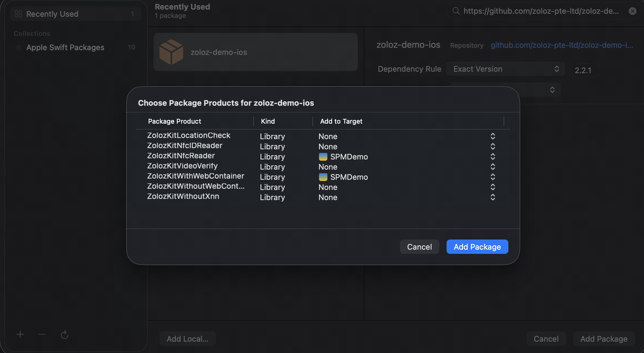Viewport: 644px width, 353px height.
Task: Select ZolozKitVideoVerify product name
Action: click(182, 166)
